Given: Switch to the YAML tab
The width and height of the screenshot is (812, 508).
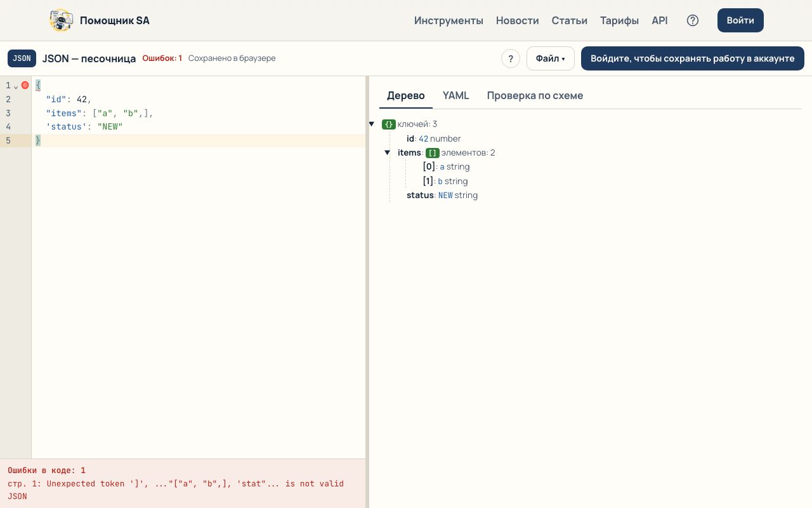Looking at the screenshot, I should point(456,96).
